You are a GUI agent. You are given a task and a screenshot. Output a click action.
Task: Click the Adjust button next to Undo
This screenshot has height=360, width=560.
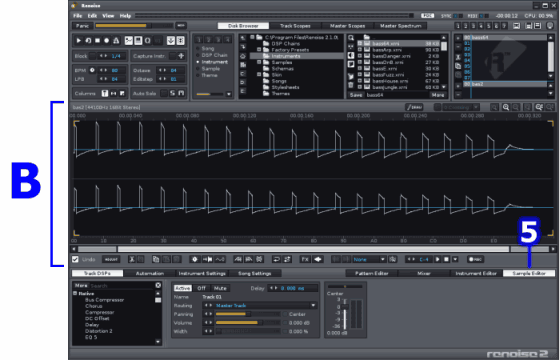(111, 259)
